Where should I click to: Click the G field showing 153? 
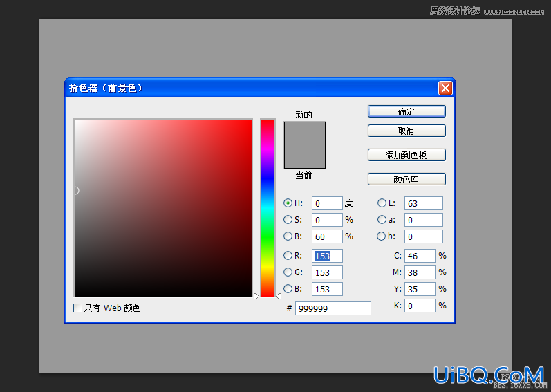click(327, 272)
